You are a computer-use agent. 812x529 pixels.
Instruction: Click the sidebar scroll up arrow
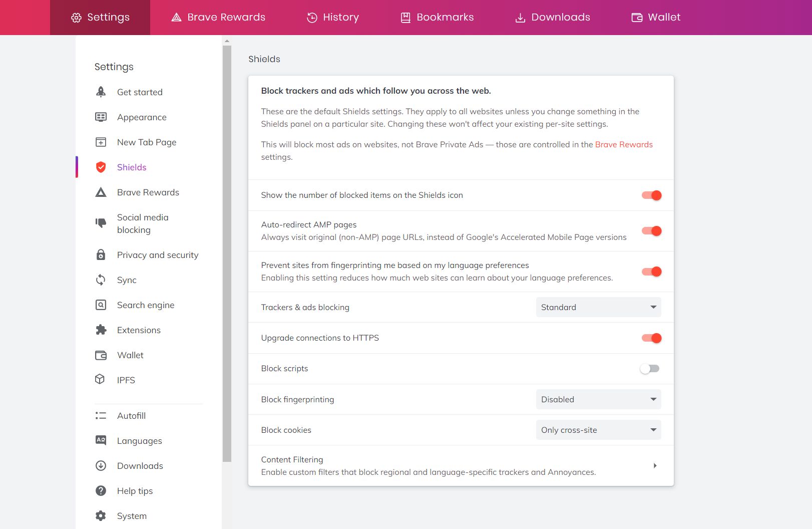[x=227, y=41]
